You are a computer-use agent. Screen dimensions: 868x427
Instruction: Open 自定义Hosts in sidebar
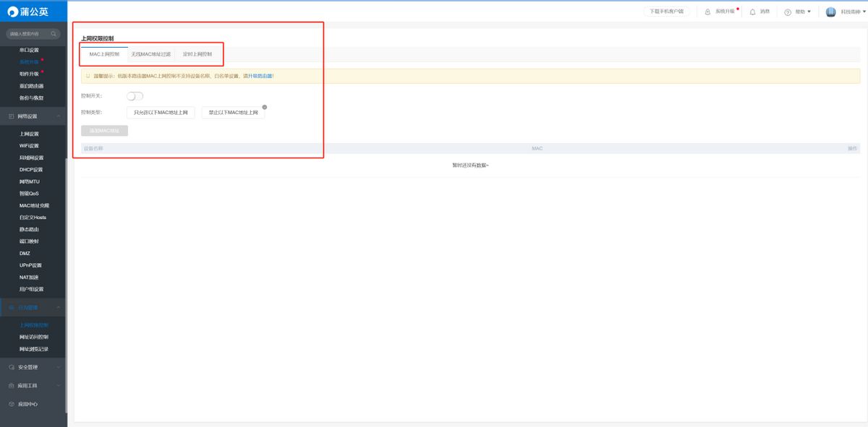(x=33, y=217)
